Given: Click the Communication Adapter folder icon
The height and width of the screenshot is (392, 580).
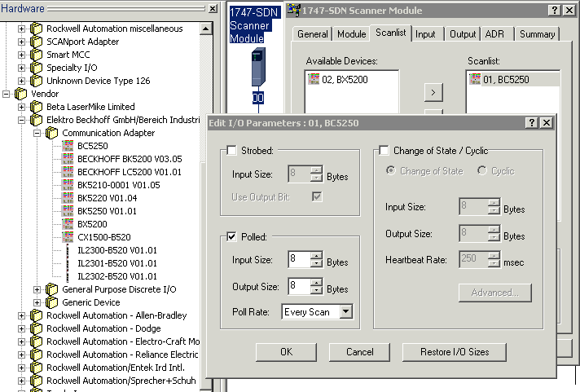Looking at the screenshot, I should (52, 133).
